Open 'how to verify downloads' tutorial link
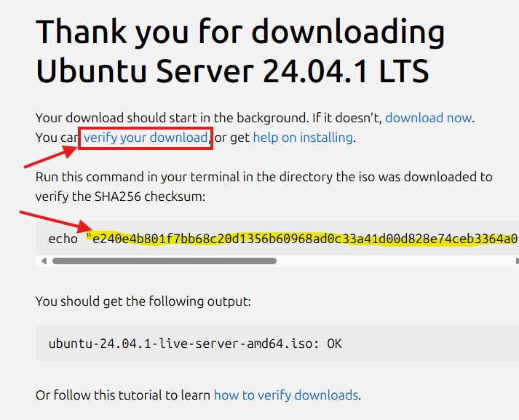 click(x=286, y=395)
